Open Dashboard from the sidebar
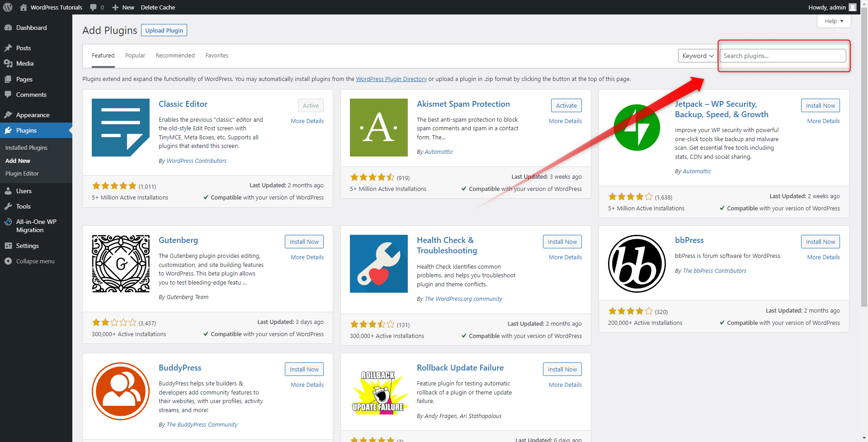Viewport: 868px width, 442px height. 31,28
